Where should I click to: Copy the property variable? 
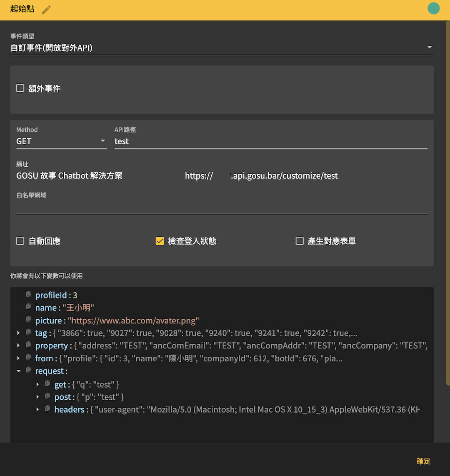point(28,345)
